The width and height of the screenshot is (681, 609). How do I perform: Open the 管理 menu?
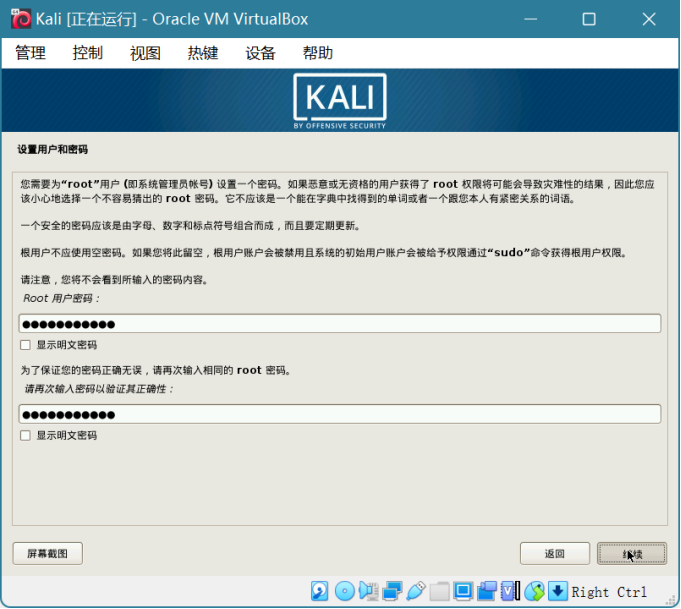(30, 53)
